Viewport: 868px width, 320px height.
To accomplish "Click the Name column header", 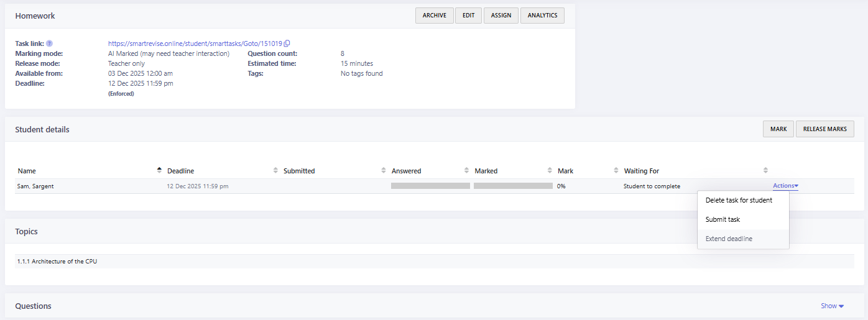I will pos(27,171).
